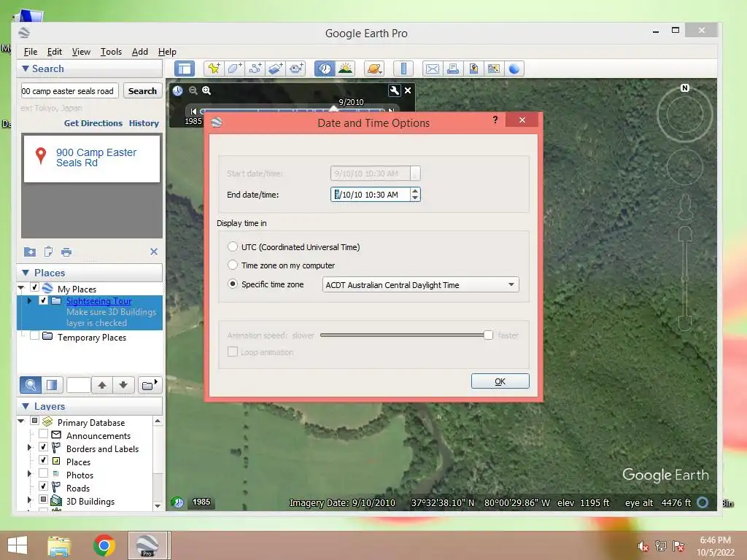The width and height of the screenshot is (747, 560).
Task: Add a polygon from the toolbar
Action: (x=234, y=69)
